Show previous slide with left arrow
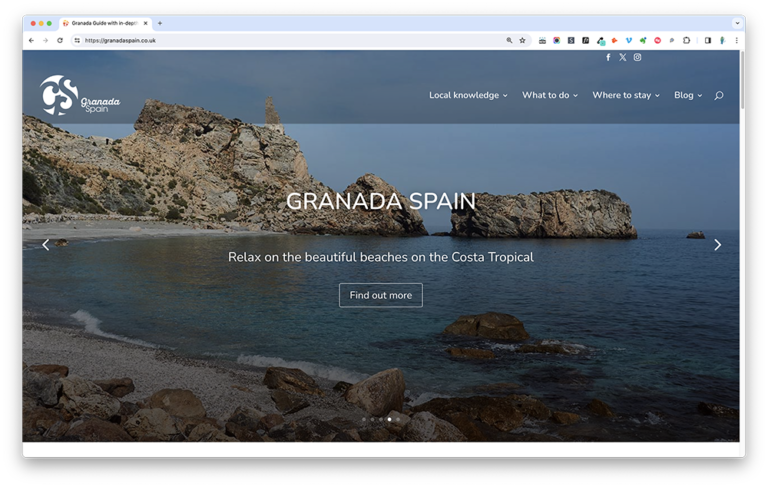This screenshot has height=487, width=768. (x=46, y=244)
